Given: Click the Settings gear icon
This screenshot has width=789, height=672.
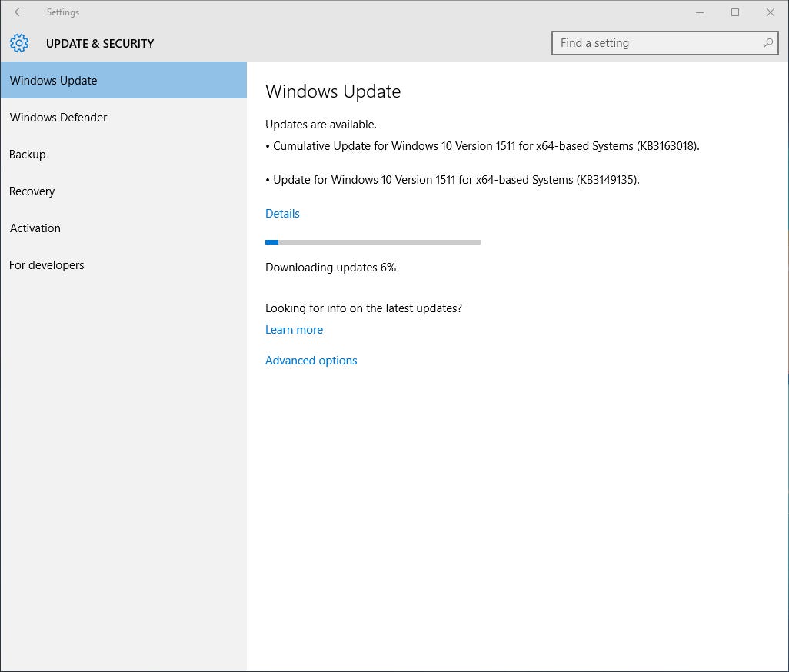Looking at the screenshot, I should (x=19, y=43).
